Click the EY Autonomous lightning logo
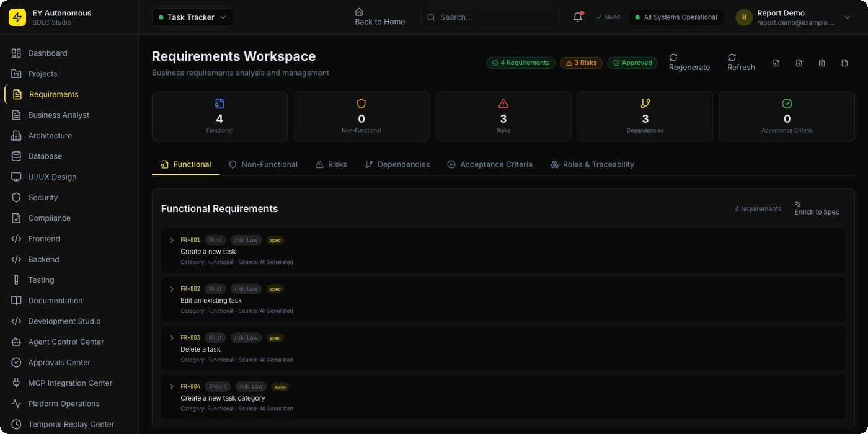The height and width of the screenshot is (434, 868). pyautogui.click(x=17, y=17)
